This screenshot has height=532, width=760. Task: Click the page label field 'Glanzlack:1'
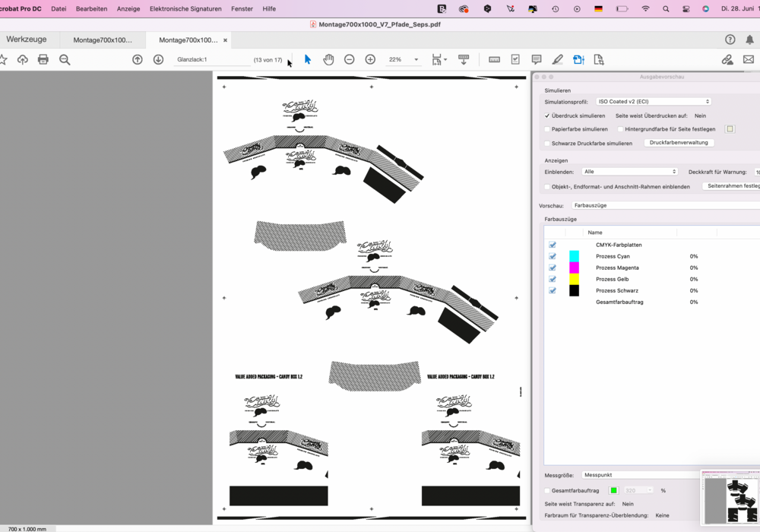pyautogui.click(x=211, y=59)
